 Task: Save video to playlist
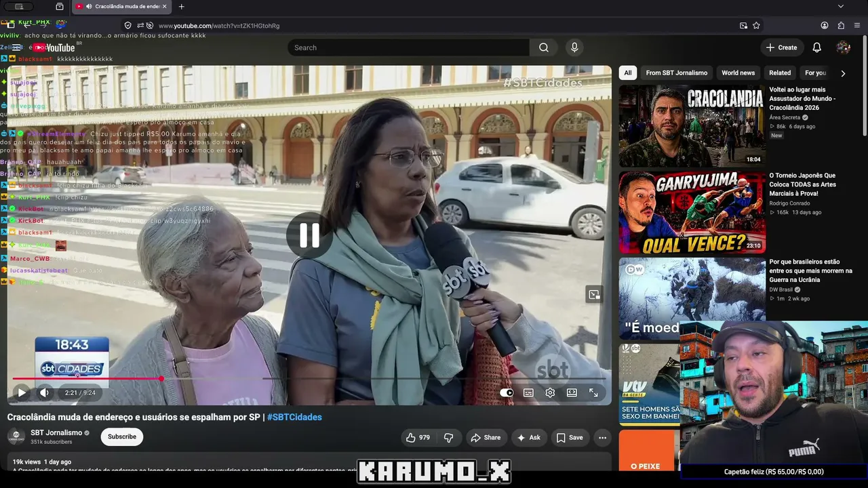tap(570, 438)
